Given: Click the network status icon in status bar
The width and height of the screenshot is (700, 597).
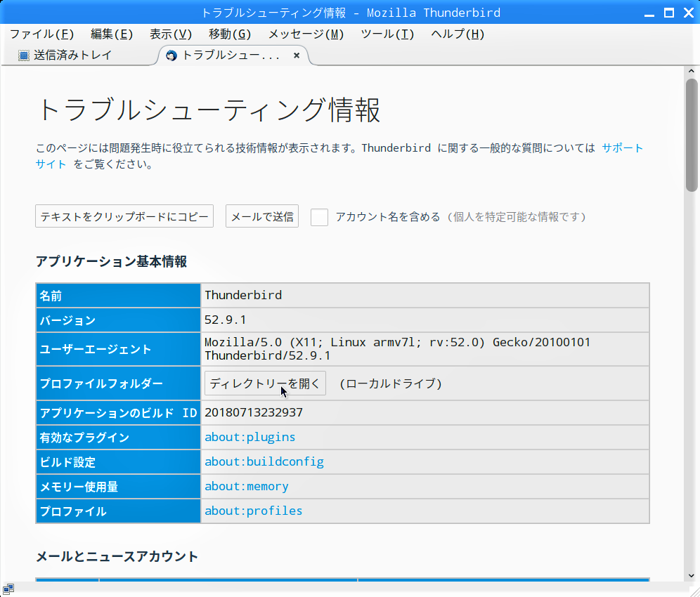Looking at the screenshot, I should [8, 589].
